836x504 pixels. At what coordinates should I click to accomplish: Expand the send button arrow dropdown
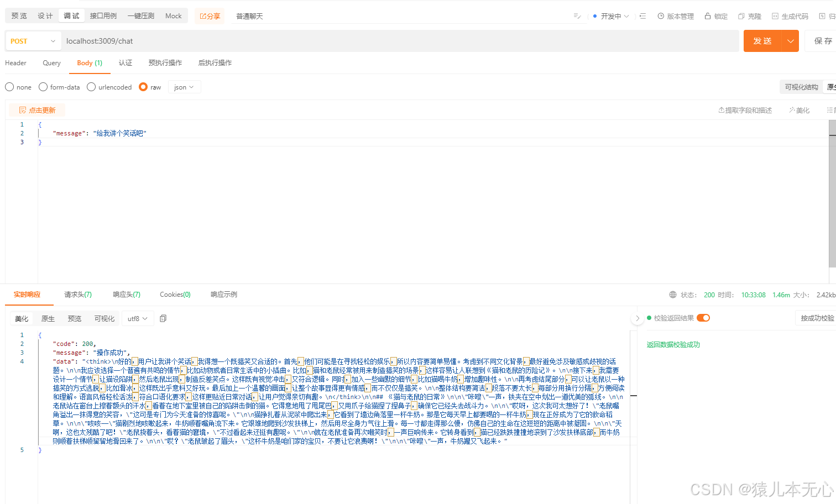point(790,41)
